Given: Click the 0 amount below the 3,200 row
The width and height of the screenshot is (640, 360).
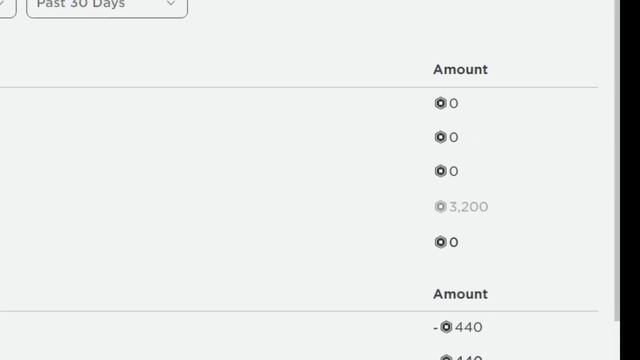Looking at the screenshot, I should click(453, 243).
